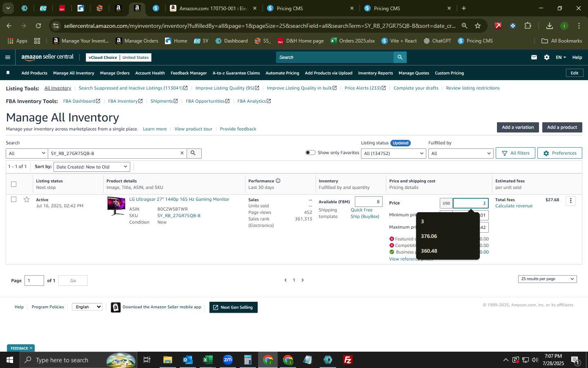Open the browser tab list chevron

coord(8,8)
